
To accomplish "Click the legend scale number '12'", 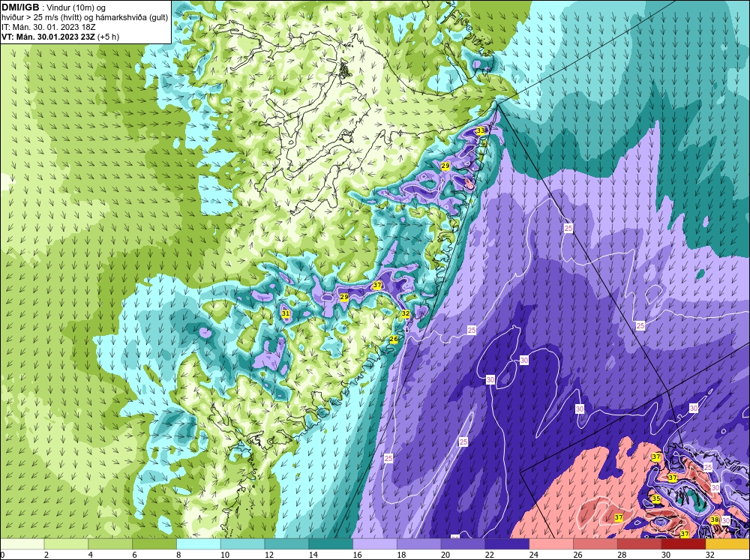I will click(268, 555).
